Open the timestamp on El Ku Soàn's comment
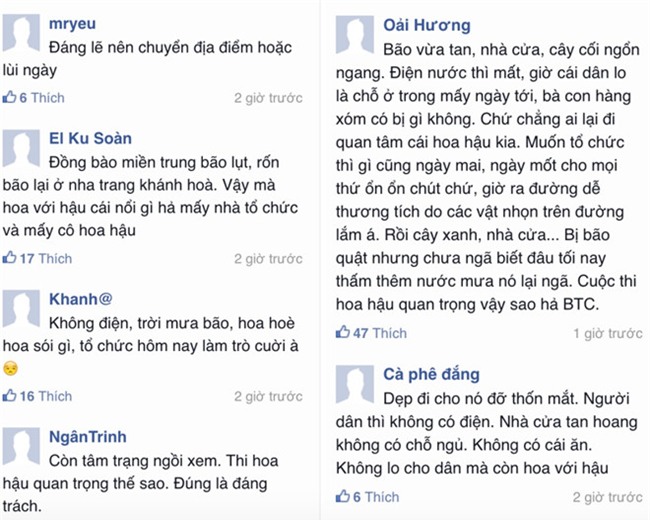 [x=268, y=259]
